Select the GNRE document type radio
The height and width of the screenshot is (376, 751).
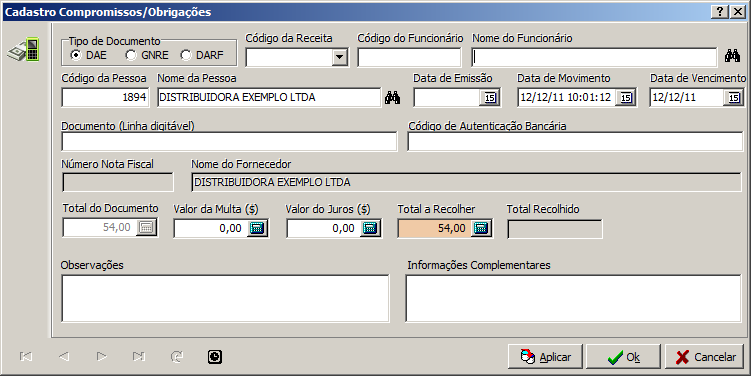pyautogui.click(x=130, y=55)
